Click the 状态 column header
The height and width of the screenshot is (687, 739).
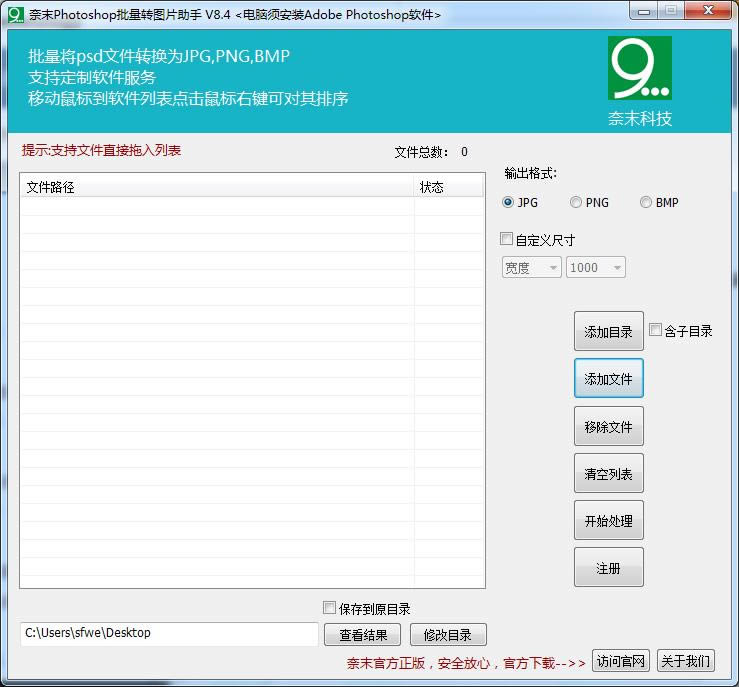(449, 187)
